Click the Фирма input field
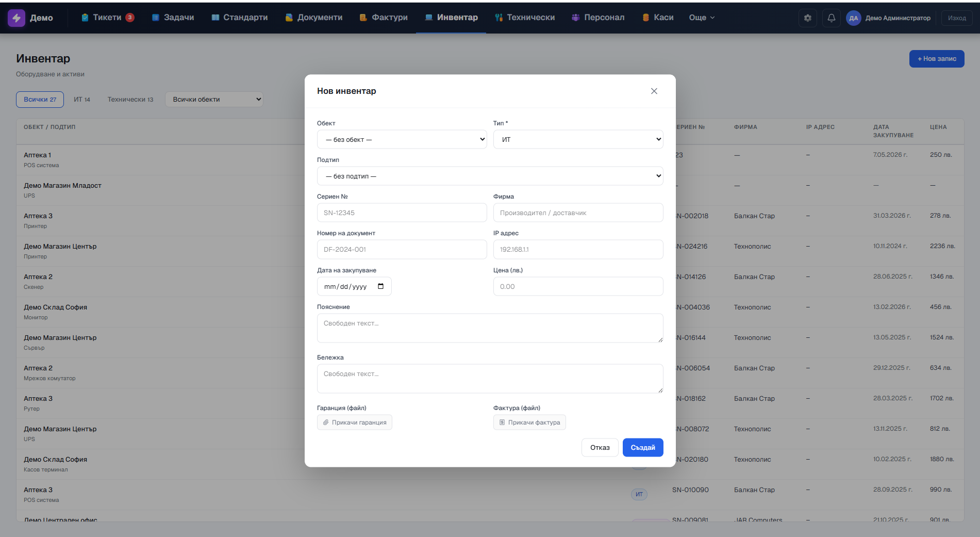The image size is (980, 537). tap(578, 213)
